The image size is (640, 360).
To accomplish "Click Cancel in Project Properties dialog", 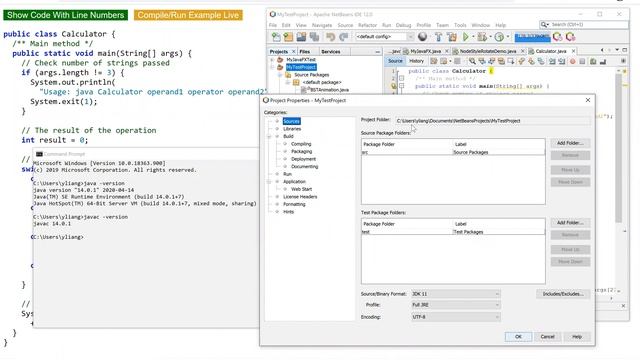I will pos(547,337).
